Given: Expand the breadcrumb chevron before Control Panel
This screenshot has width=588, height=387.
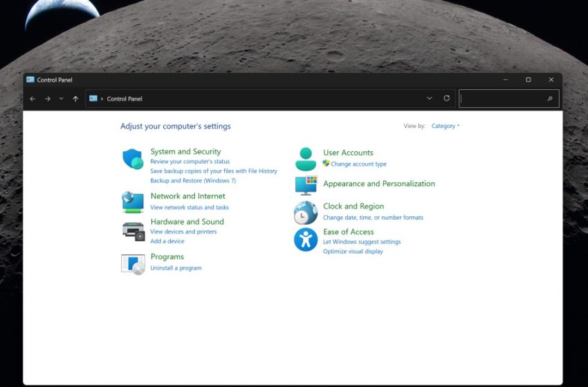Looking at the screenshot, I should point(102,99).
